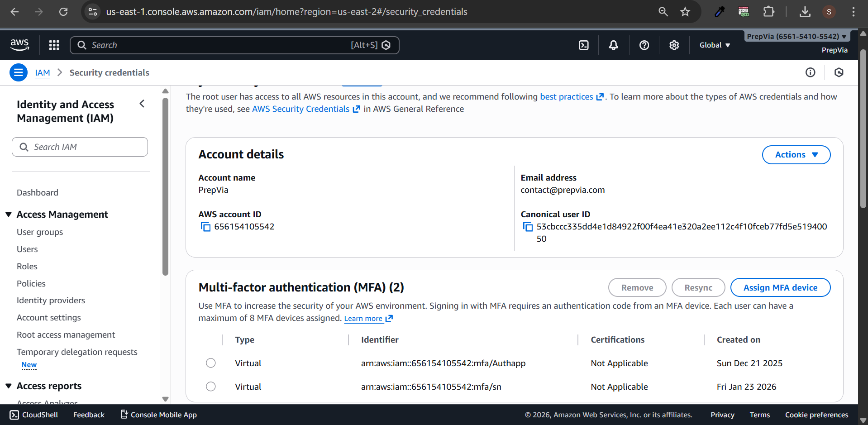Open Account settings in the sidebar
Screen dimensions: 868x425
49,318
